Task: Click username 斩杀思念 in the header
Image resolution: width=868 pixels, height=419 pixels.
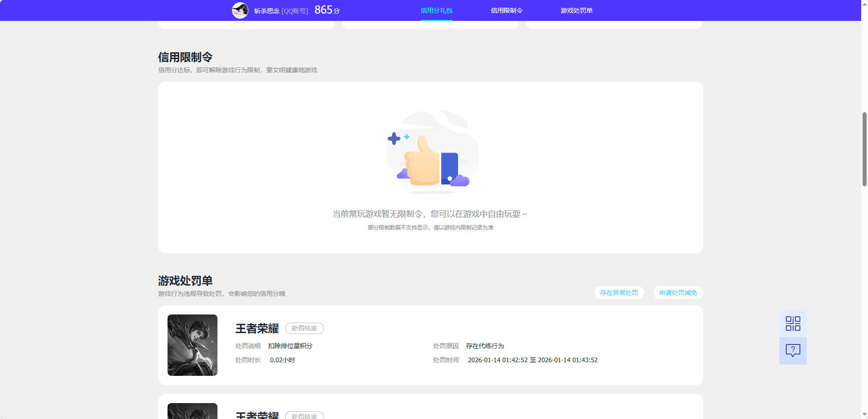Action: click(x=267, y=10)
